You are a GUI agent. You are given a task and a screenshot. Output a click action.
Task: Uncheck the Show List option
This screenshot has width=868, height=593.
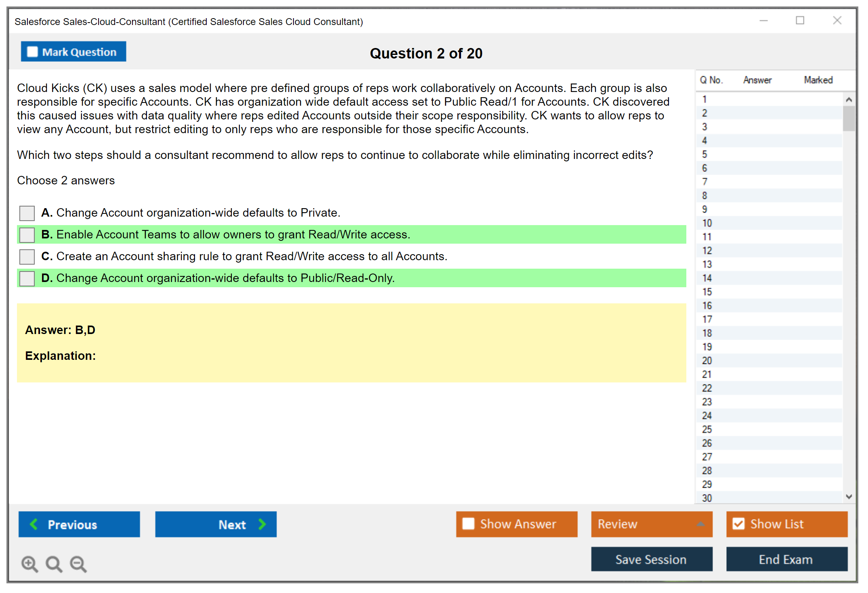pos(738,524)
